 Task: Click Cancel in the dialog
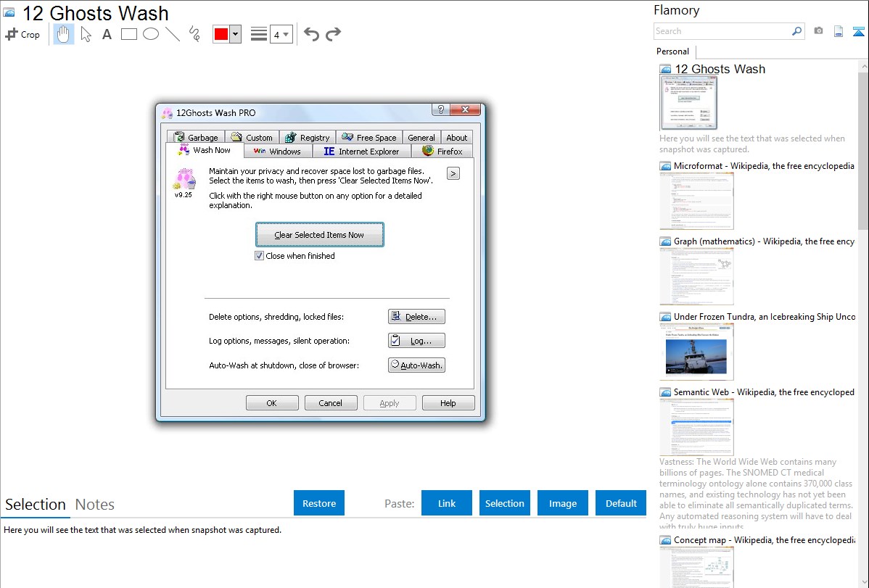[x=330, y=403]
